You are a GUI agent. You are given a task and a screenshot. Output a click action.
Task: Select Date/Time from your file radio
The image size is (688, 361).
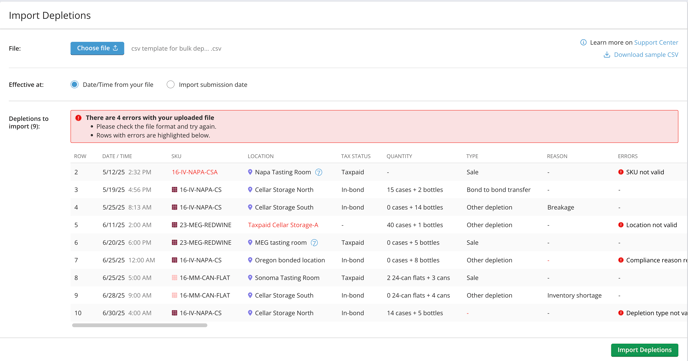click(75, 85)
